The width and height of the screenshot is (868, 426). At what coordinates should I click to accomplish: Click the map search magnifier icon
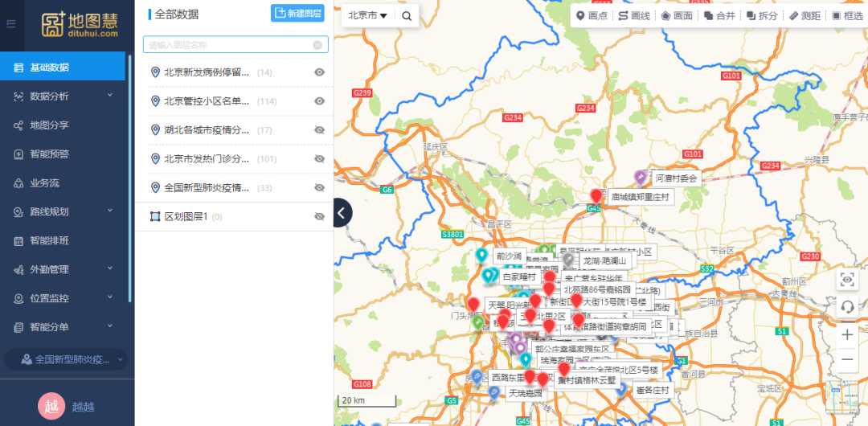pyautogui.click(x=407, y=16)
